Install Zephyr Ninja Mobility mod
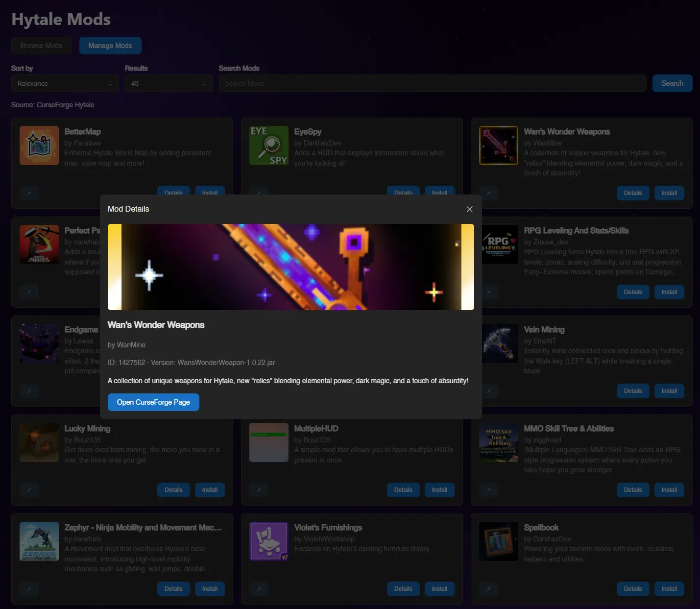Screen dimensions: 700x609 tap(210, 589)
